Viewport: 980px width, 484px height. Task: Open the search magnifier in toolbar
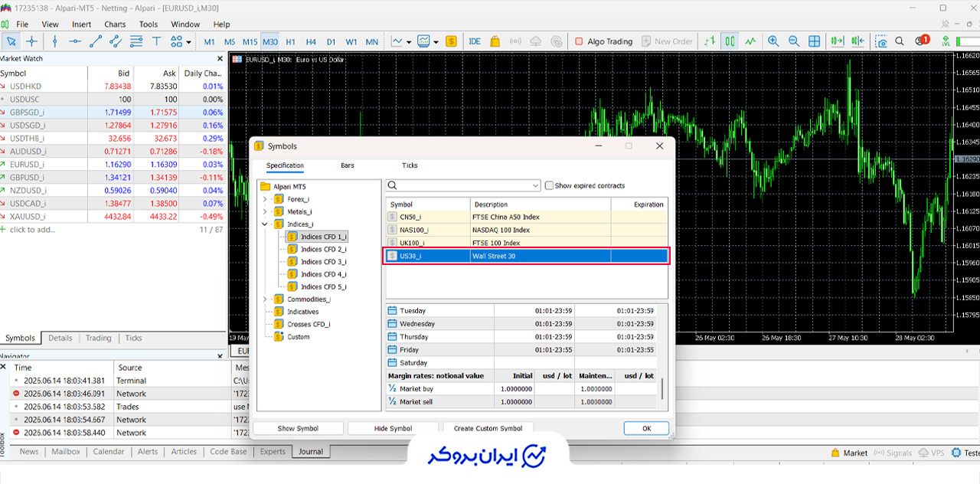tap(900, 41)
